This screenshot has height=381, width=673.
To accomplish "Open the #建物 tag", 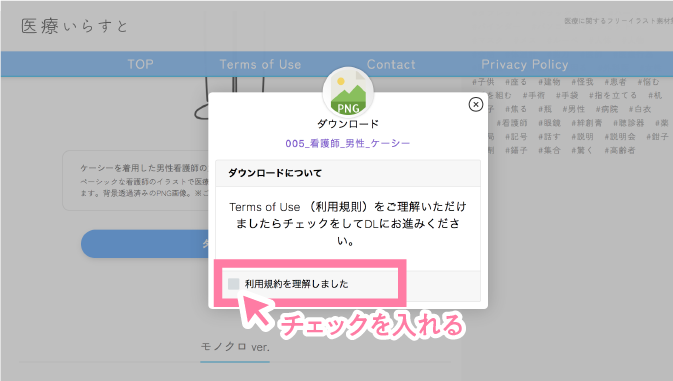I will (x=549, y=82).
